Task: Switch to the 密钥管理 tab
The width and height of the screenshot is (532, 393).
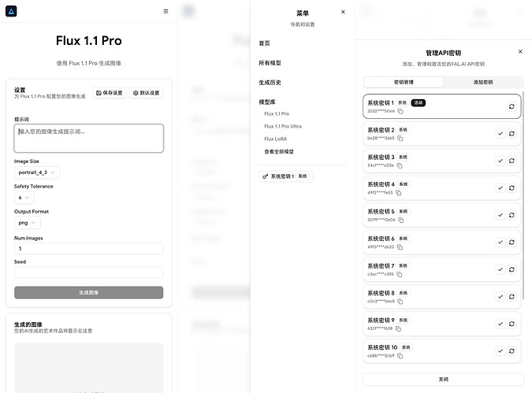Action: coord(404,82)
